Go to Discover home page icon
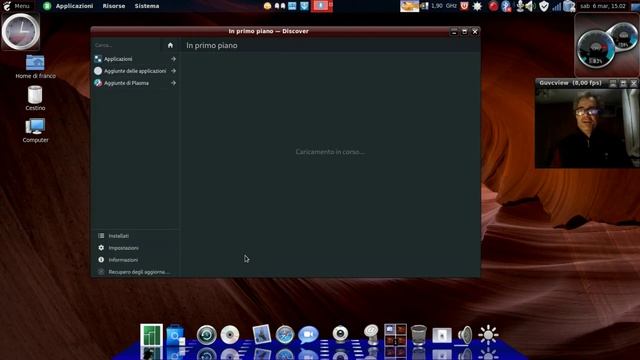Screen dimensions: 640x360 [x=170, y=45]
